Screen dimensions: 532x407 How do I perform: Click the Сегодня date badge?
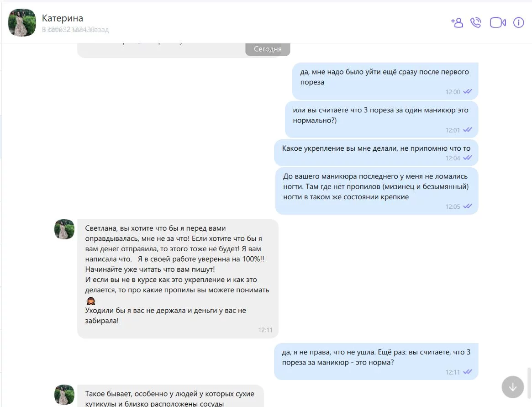pos(268,49)
